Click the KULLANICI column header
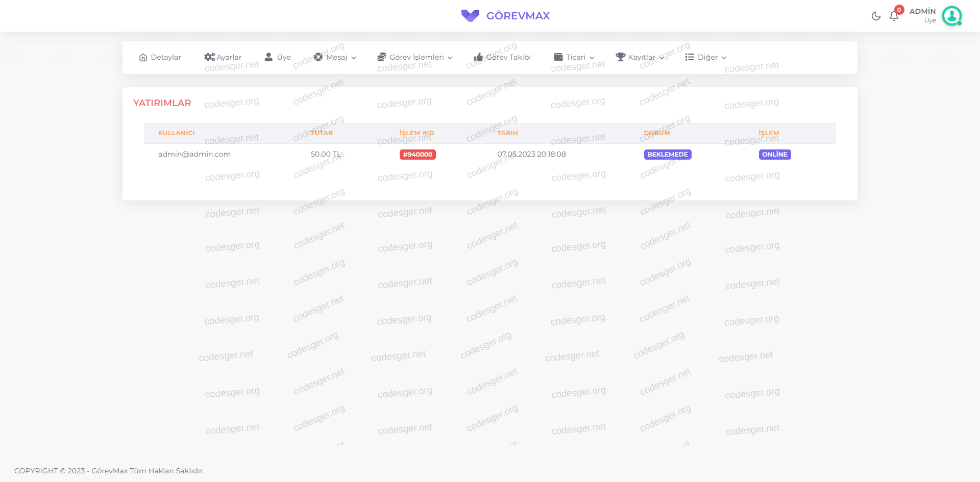 (176, 133)
